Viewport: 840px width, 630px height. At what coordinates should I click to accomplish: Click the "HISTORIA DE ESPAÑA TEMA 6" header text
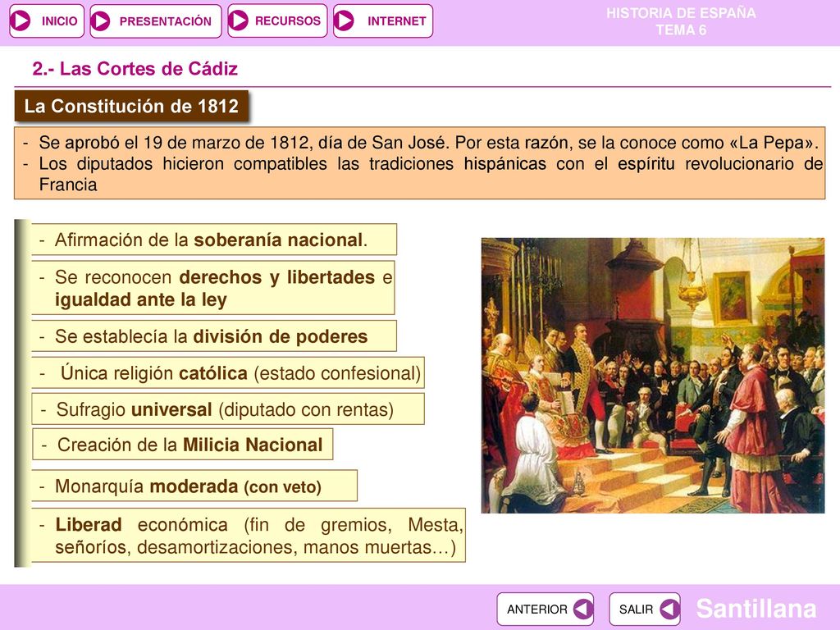pos(681,21)
